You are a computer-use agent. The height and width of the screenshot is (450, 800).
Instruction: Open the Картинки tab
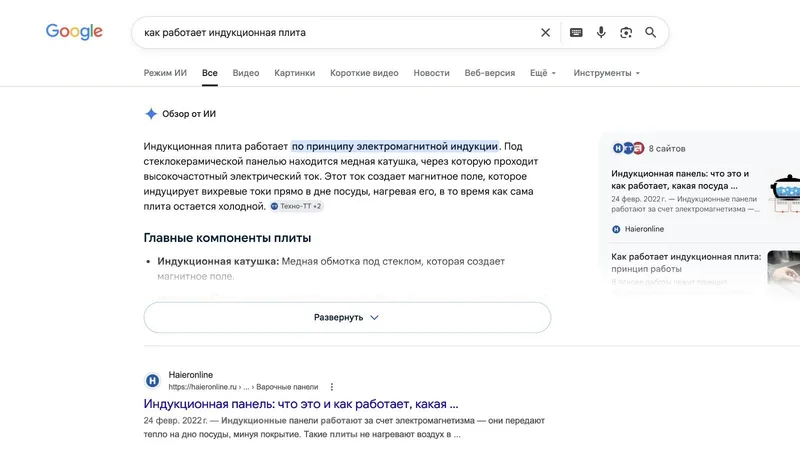(294, 73)
